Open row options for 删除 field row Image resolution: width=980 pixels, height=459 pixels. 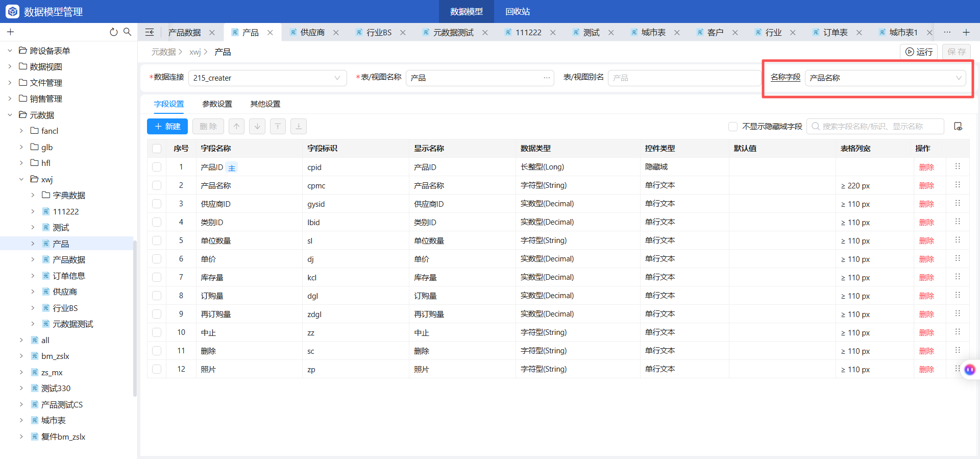(958, 351)
